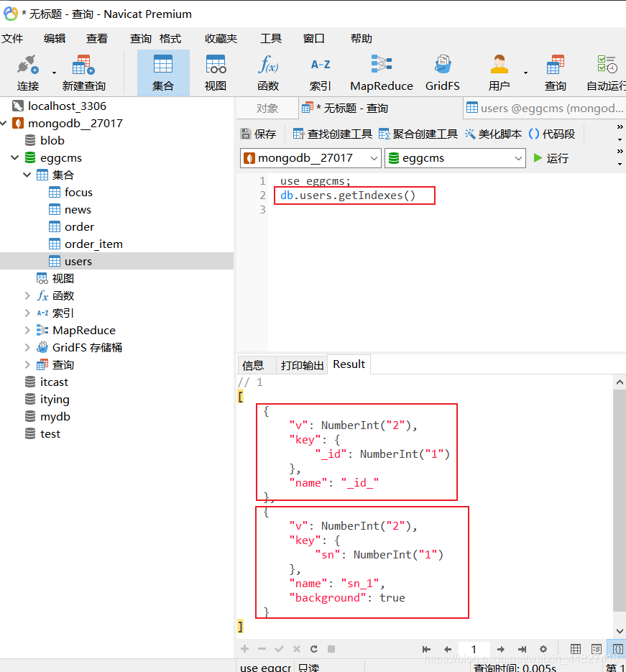This screenshot has width=626, height=672.
Task: Click the Connection (连接) toolbar icon
Action: [x=28, y=73]
